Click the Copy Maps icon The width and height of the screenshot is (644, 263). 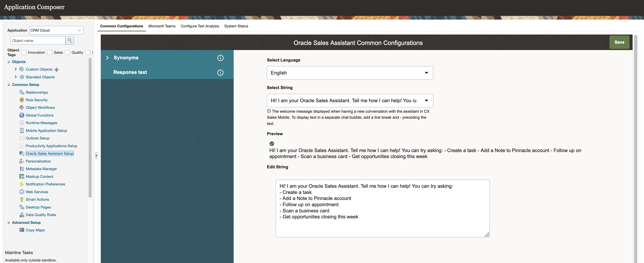(x=22, y=230)
